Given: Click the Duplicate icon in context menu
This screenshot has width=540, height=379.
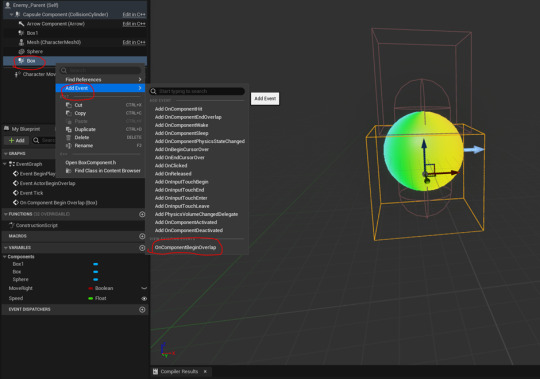Looking at the screenshot, I should 69,129.
